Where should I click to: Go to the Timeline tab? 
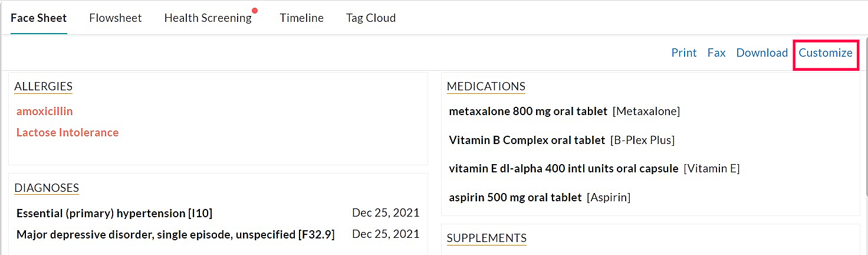301,18
